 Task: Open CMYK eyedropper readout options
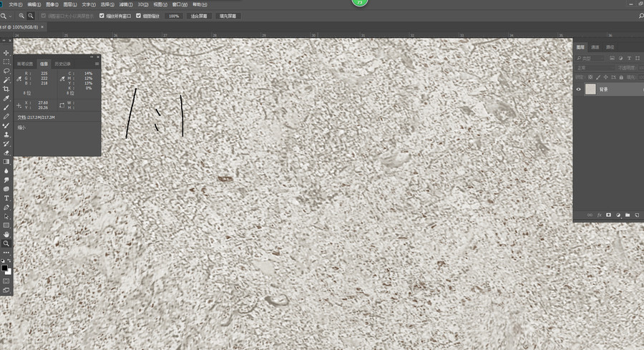click(x=62, y=79)
